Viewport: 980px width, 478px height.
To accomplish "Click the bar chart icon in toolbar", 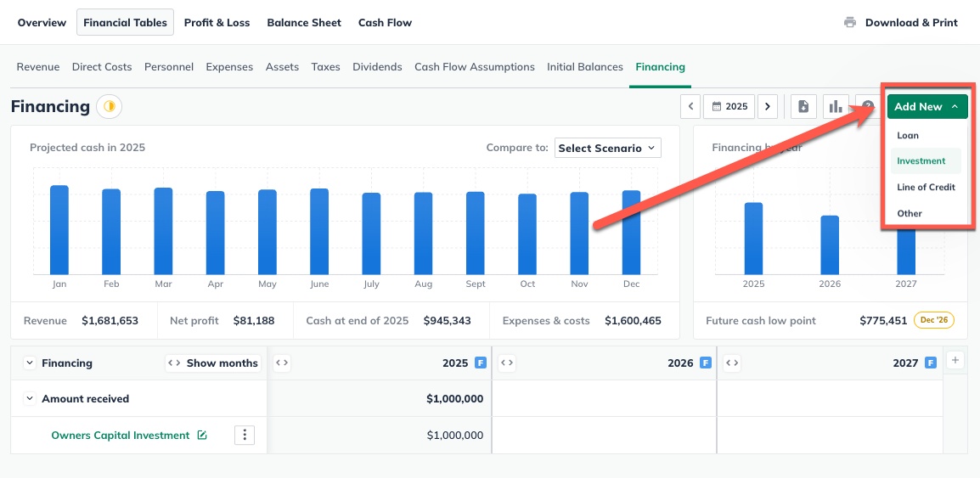I will point(836,107).
